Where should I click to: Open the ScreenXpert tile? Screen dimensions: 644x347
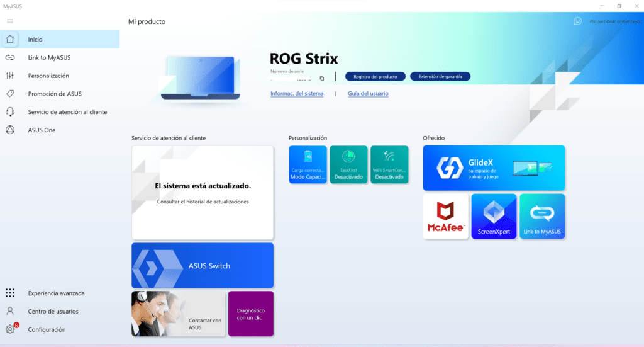494,216
